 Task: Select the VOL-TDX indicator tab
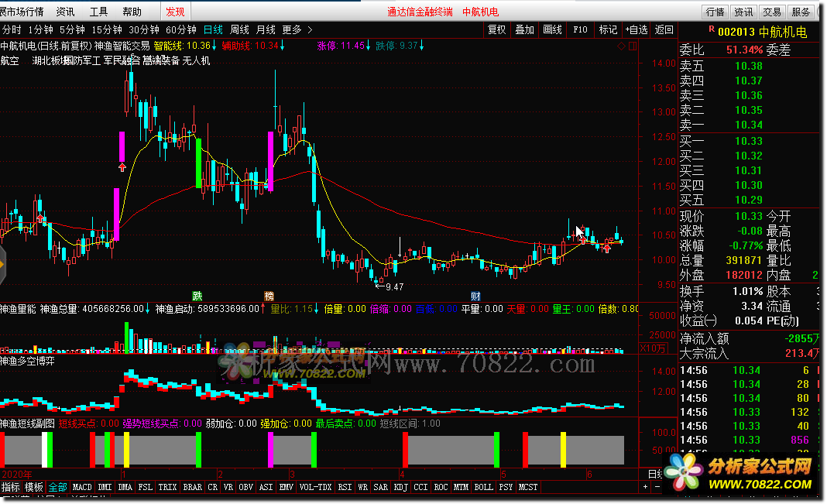click(315, 487)
